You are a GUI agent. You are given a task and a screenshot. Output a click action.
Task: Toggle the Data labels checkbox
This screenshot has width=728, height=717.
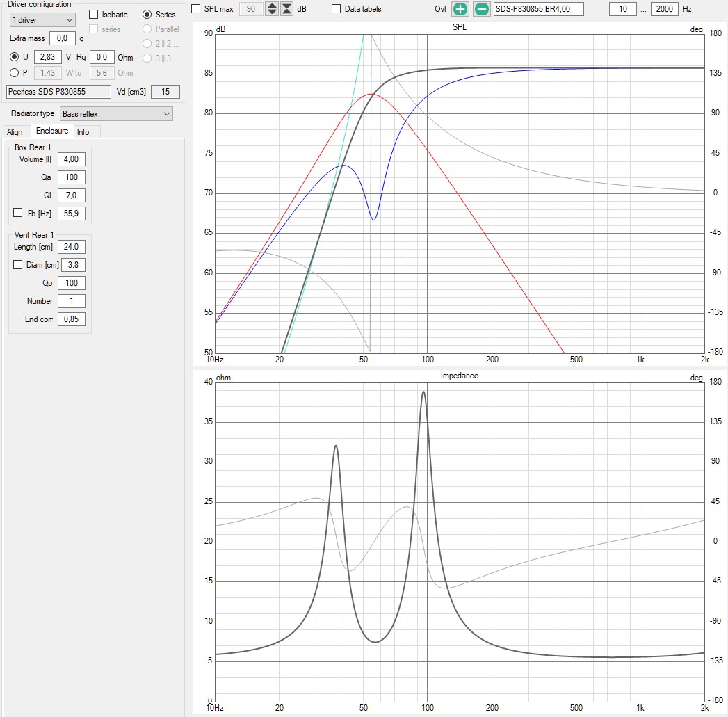click(337, 9)
